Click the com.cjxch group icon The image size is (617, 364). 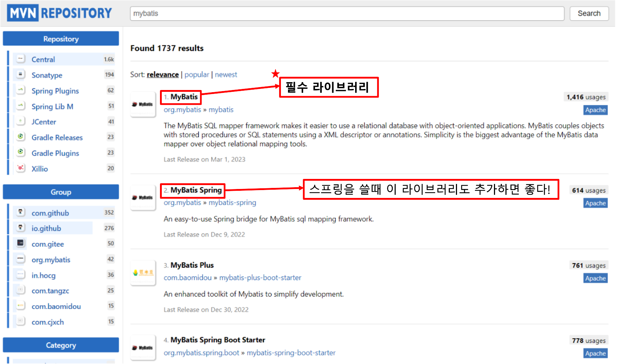(21, 321)
